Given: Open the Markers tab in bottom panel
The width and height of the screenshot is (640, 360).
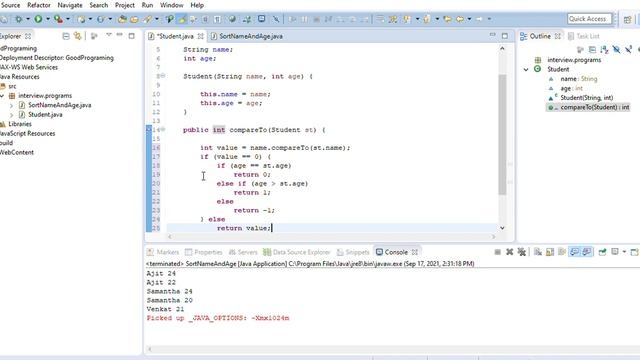Looking at the screenshot, I should pyautogui.click(x=163, y=252).
